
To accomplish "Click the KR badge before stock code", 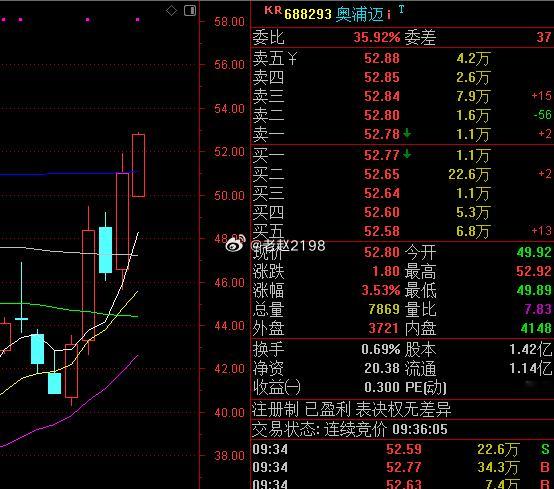I will [x=273, y=10].
